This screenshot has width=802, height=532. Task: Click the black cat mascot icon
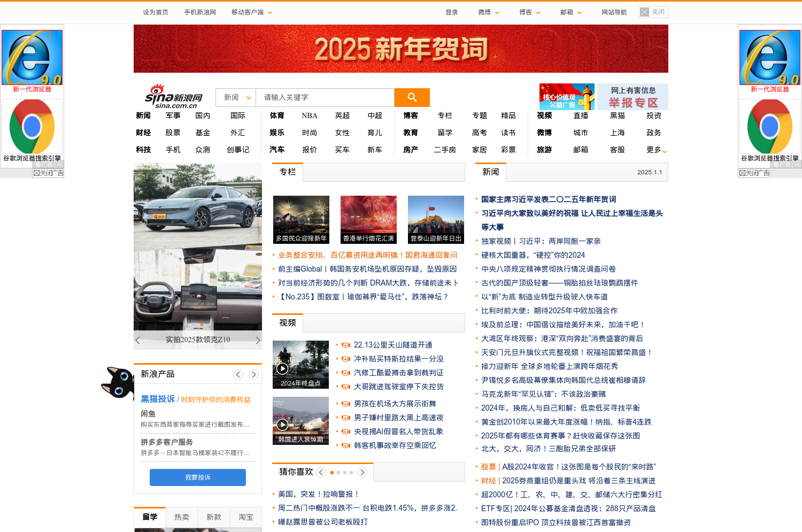(118, 382)
